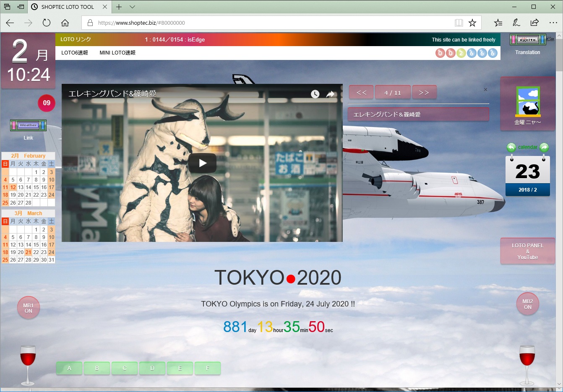The image size is (563, 392).
Task: Share this page via share icon
Action: pos(534,23)
